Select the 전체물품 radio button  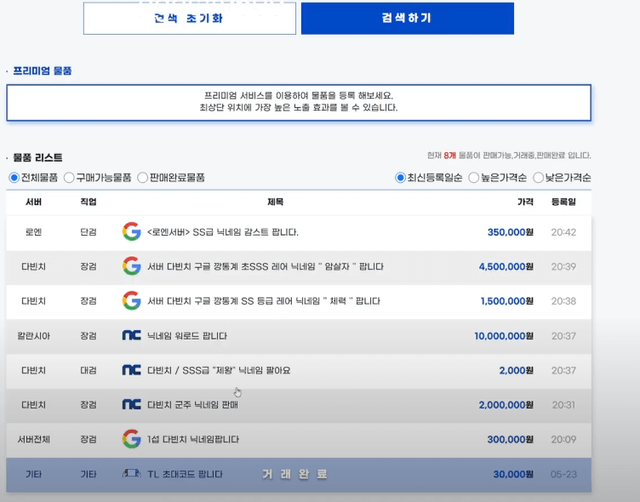pyautogui.click(x=14, y=177)
